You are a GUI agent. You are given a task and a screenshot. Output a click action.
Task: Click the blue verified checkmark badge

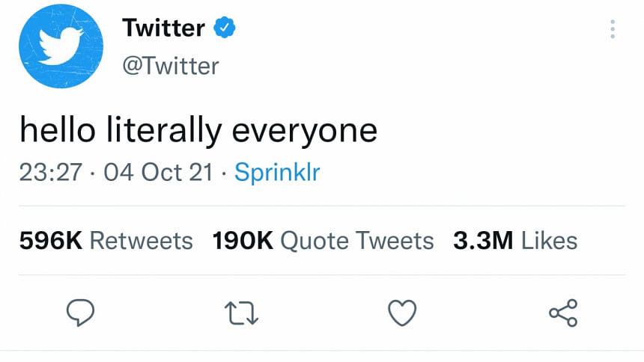224,28
